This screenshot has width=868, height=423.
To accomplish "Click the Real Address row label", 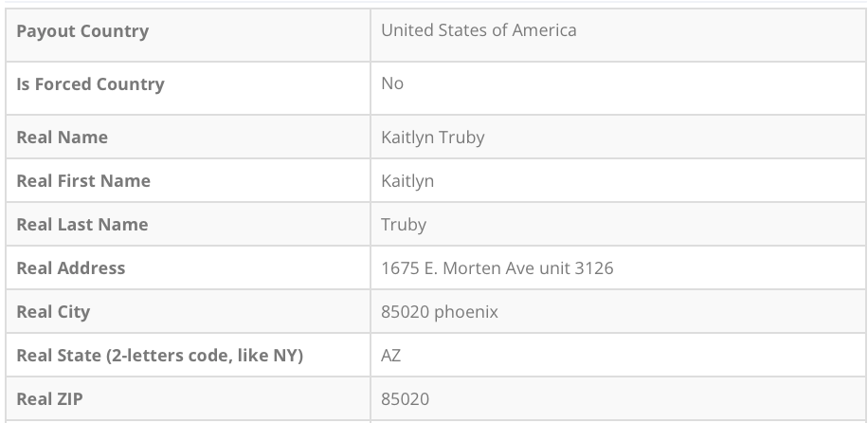I will pos(71,268).
